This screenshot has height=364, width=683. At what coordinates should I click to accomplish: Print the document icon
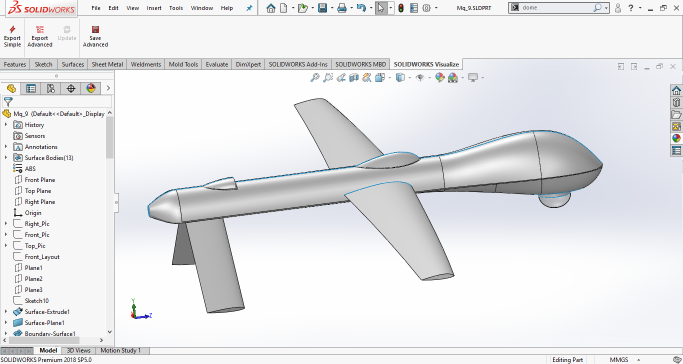tap(342, 8)
